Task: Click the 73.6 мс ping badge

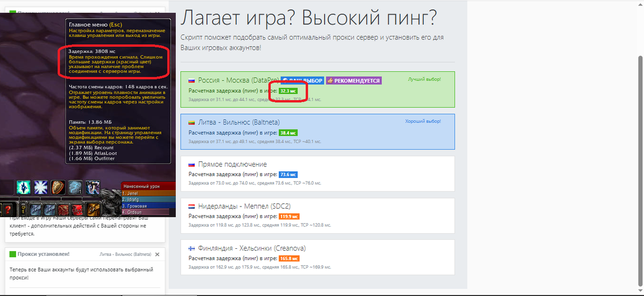Action: 288,174
